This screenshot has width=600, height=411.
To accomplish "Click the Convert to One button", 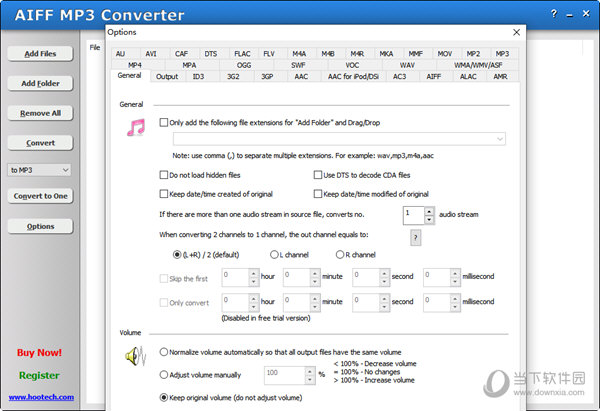I will 40,196.
